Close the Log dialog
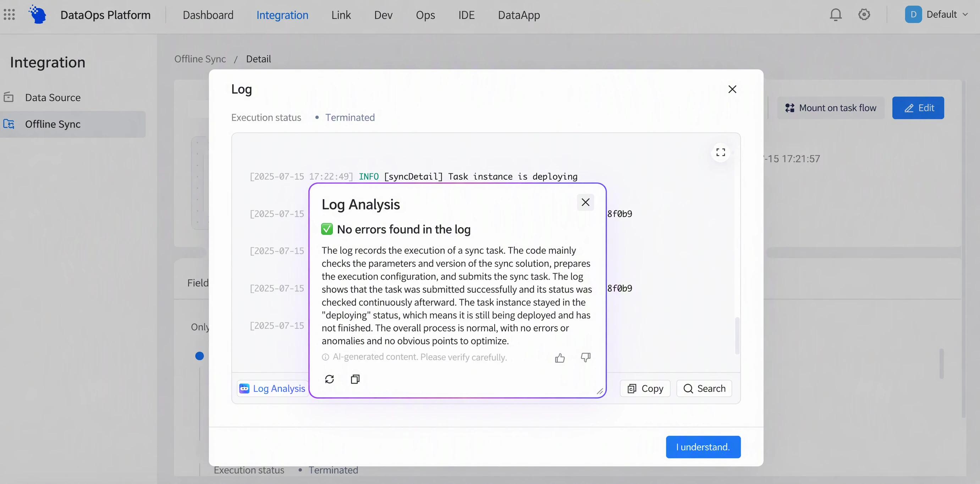Viewport: 980px width, 484px height. 732,89
